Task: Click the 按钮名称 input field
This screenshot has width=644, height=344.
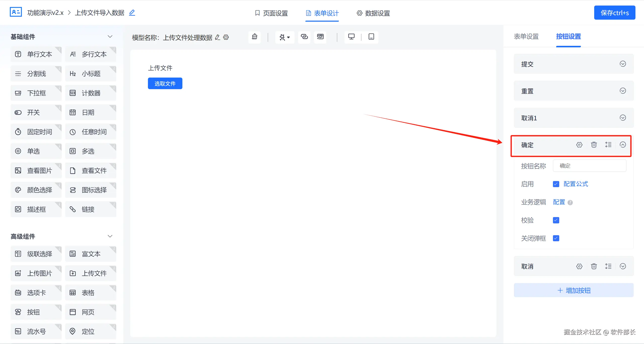Action: click(x=589, y=166)
